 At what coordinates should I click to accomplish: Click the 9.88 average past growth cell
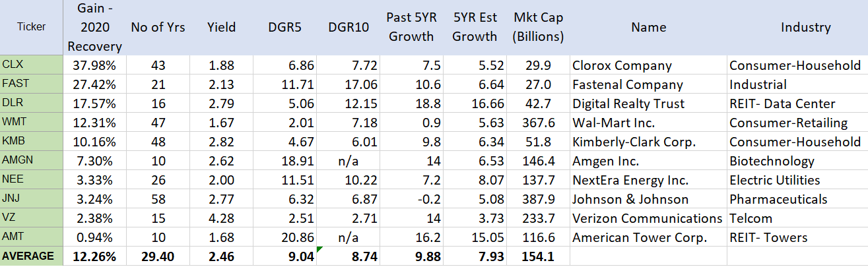[x=412, y=256]
